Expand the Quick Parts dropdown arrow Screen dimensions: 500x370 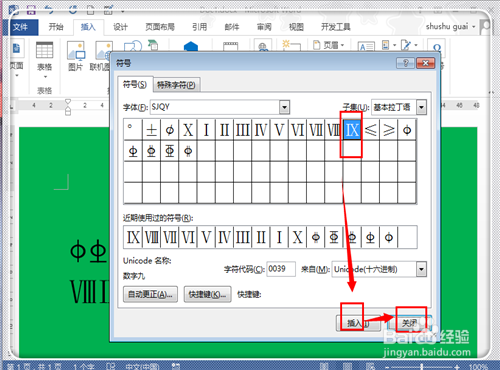tap(394, 45)
